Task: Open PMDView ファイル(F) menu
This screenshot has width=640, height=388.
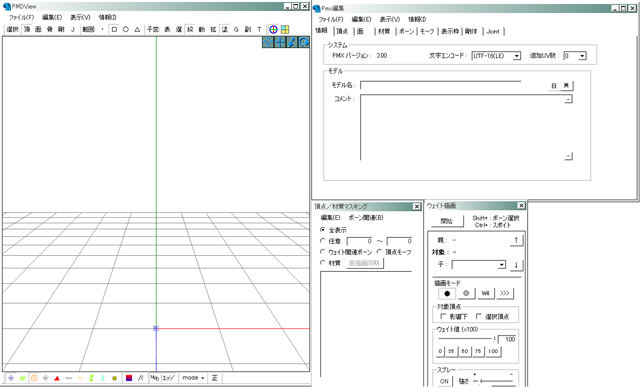Action: click(x=22, y=18)
